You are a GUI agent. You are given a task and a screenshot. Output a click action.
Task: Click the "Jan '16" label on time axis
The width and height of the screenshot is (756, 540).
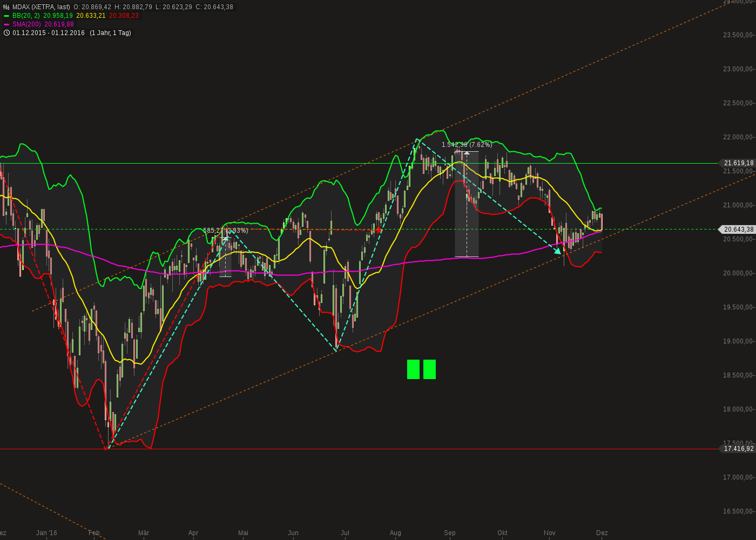[46, 533]
